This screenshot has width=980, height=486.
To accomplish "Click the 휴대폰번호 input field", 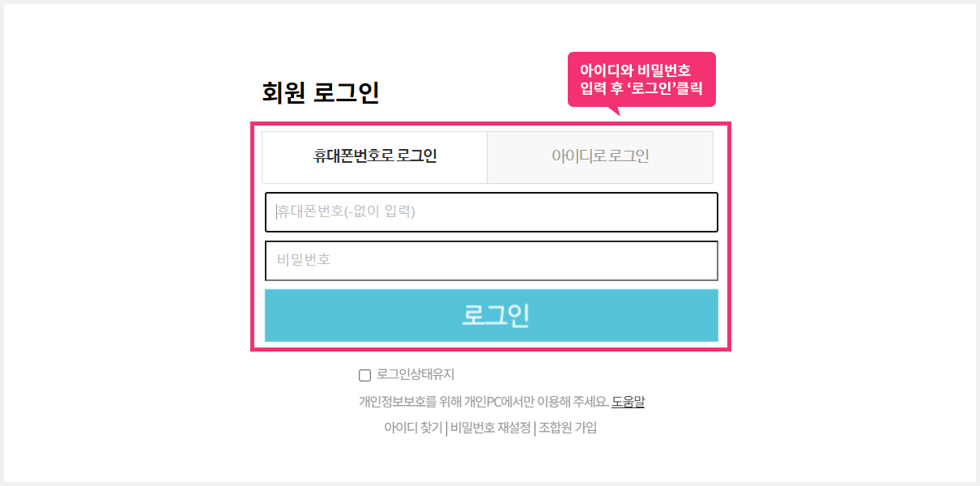I will point(491,212).
